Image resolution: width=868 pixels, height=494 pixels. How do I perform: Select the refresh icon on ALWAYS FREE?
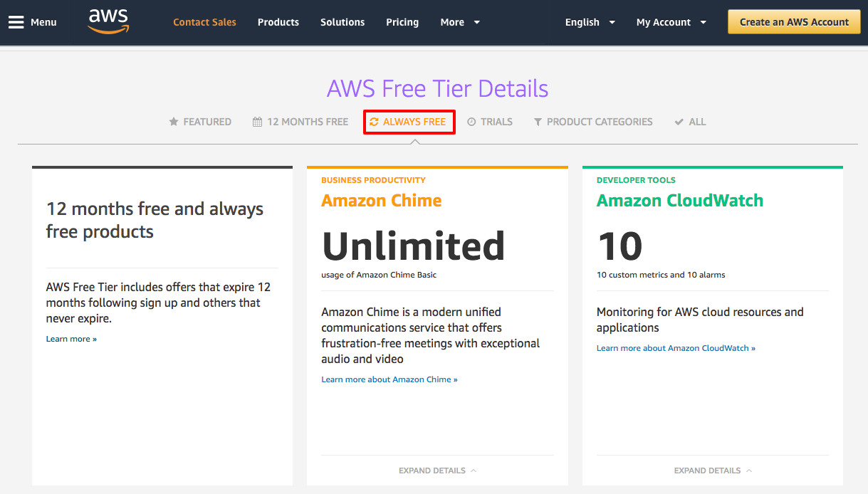(373, 122)
